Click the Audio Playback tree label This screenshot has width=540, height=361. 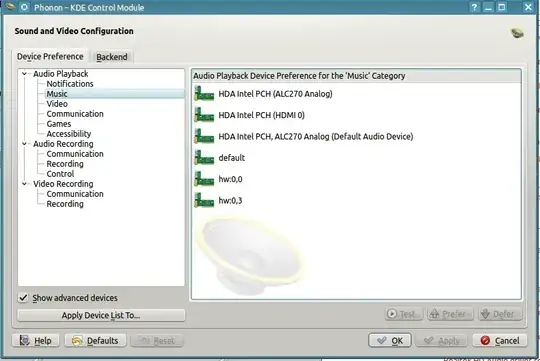[61, 74]
